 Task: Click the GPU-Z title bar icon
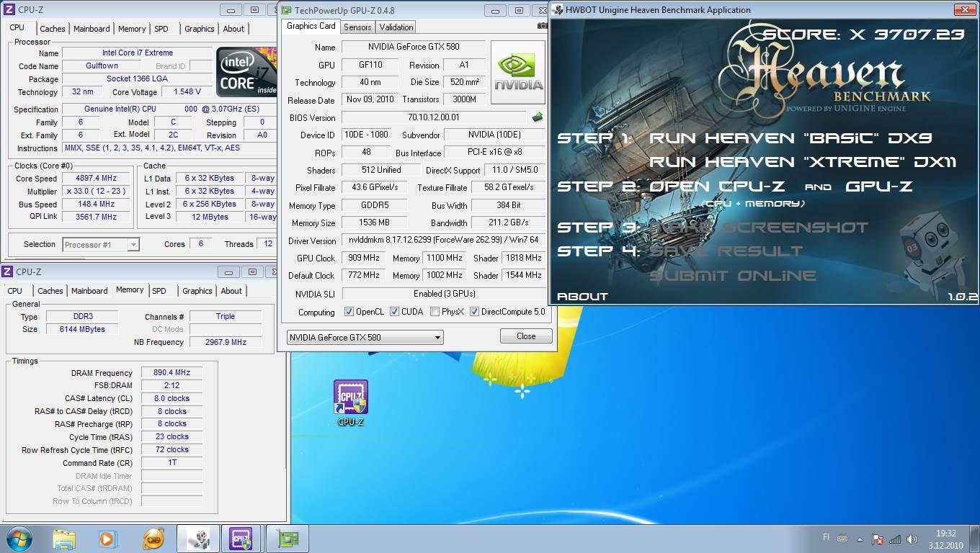[x=286, y=10]
